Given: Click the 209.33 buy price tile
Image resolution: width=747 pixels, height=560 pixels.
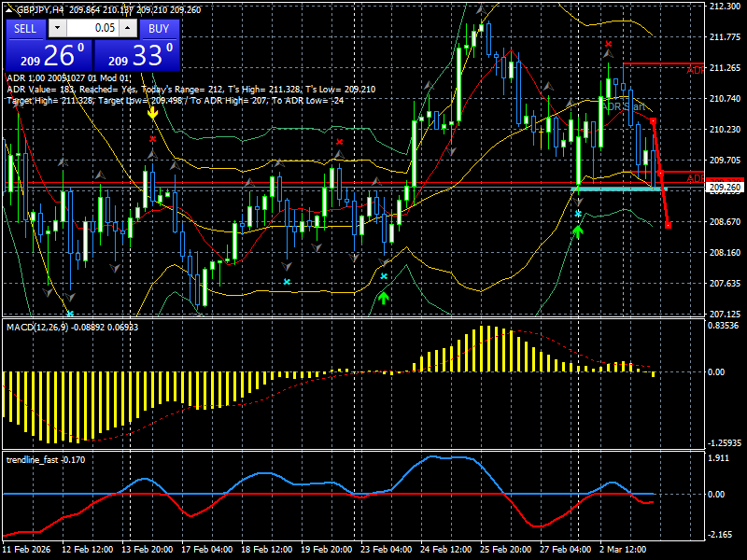Looking at the screenshot, I should [x=136, y=55].
